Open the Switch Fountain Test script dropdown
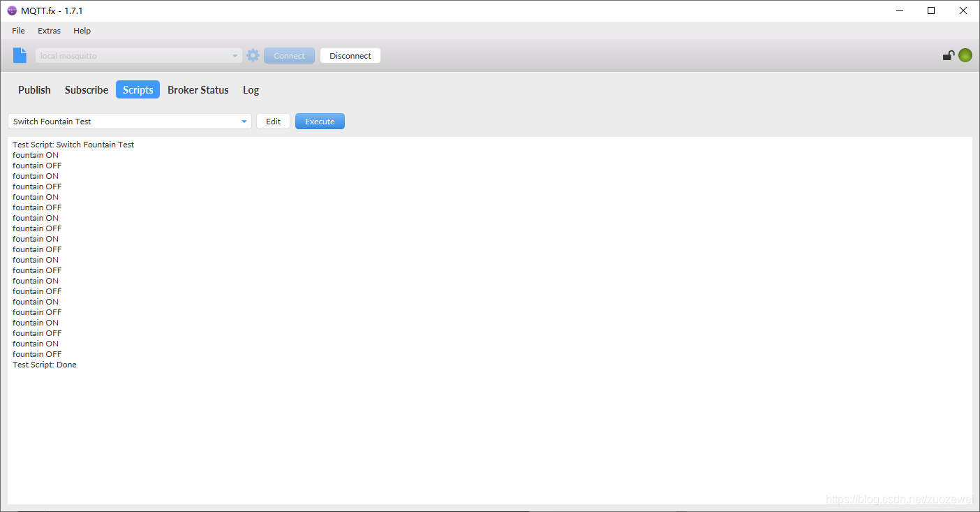 point(130,122)
